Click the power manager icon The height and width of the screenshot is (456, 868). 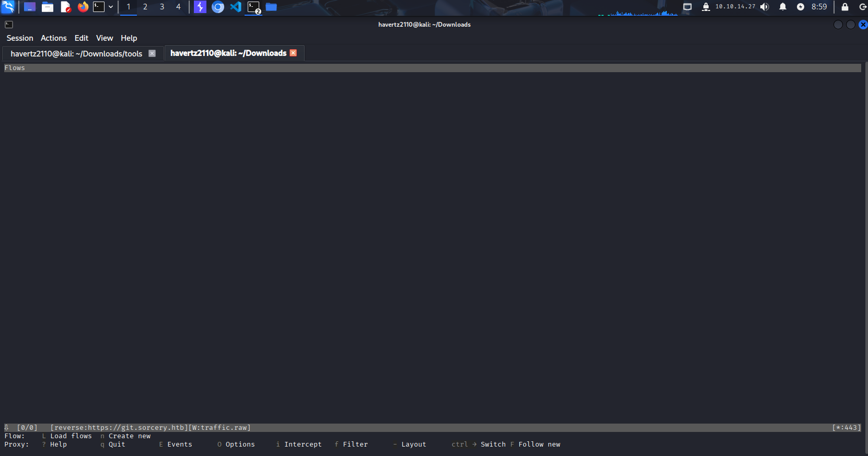point(801,7)
